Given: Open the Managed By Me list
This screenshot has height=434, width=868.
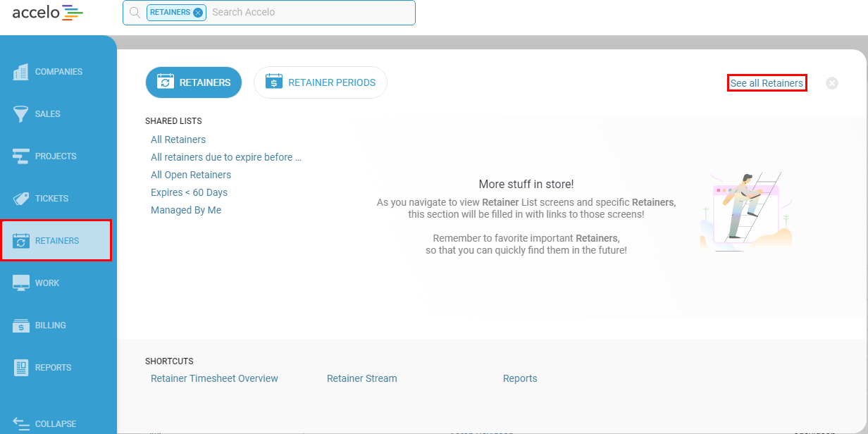Looking at the screenshot, I should 186,210.
